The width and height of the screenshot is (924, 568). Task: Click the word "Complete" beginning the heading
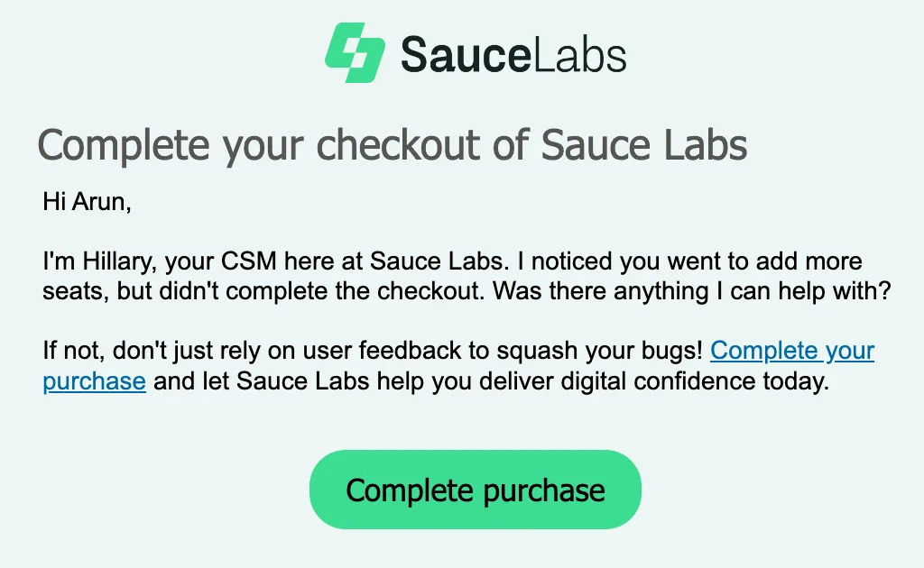(x=124, y=145)
